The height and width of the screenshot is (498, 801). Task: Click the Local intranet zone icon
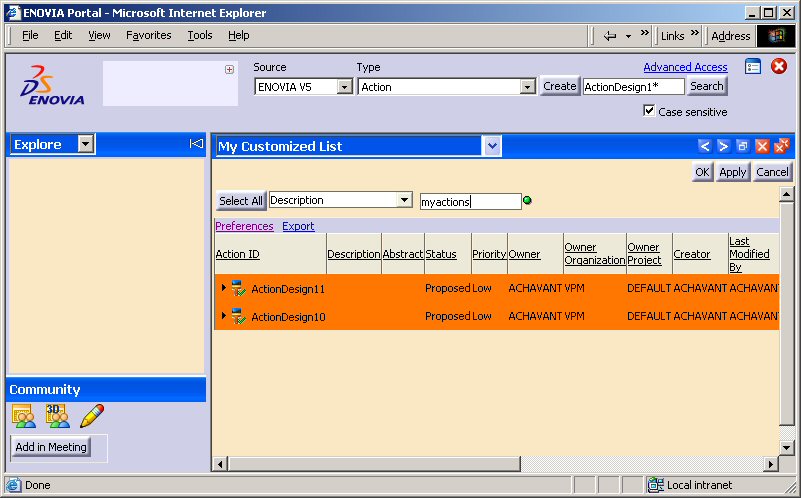(655, 485)
